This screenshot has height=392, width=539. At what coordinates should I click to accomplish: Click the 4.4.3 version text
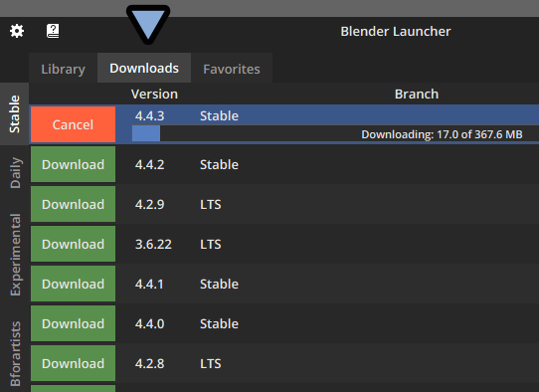(149, 115)
